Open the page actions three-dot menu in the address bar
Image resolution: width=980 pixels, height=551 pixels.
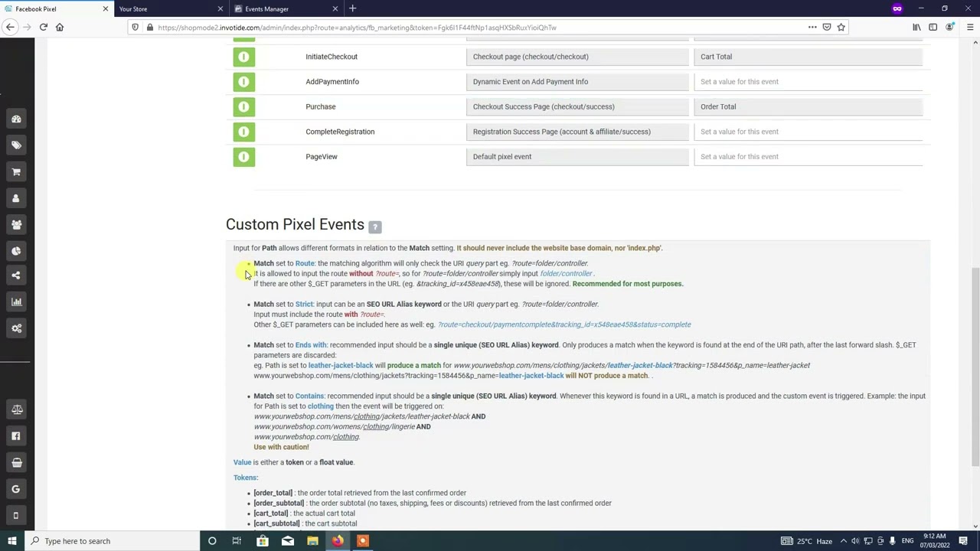point(812,28)
